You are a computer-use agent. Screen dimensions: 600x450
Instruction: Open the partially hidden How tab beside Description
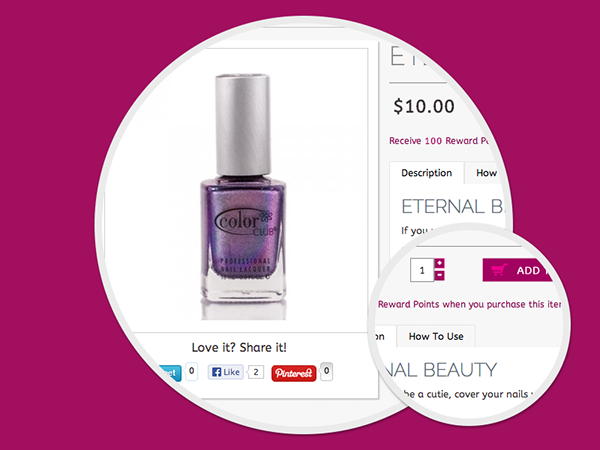484,173
